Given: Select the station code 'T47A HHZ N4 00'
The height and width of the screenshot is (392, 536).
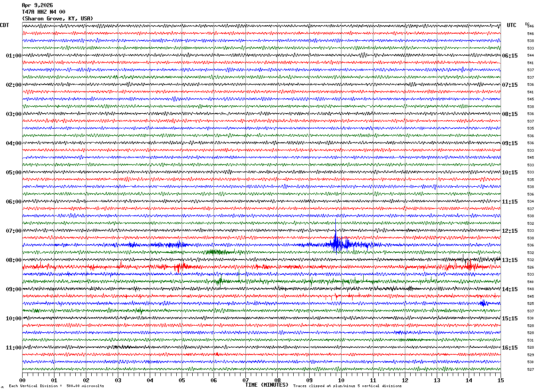Looking at the screenshot, I should pos(43,12).
